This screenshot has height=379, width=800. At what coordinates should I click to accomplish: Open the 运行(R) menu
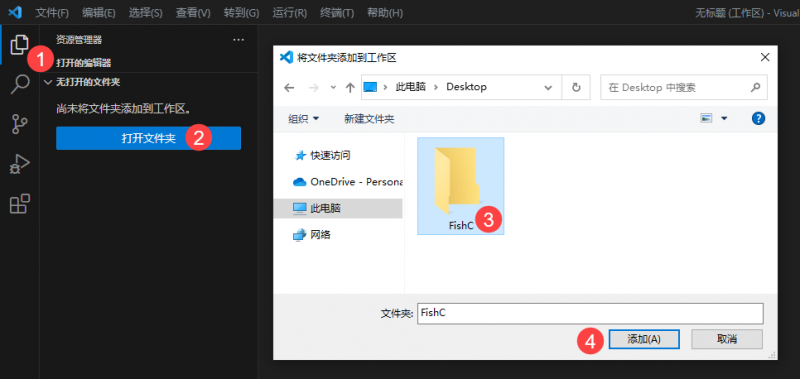tap(289, 13)
